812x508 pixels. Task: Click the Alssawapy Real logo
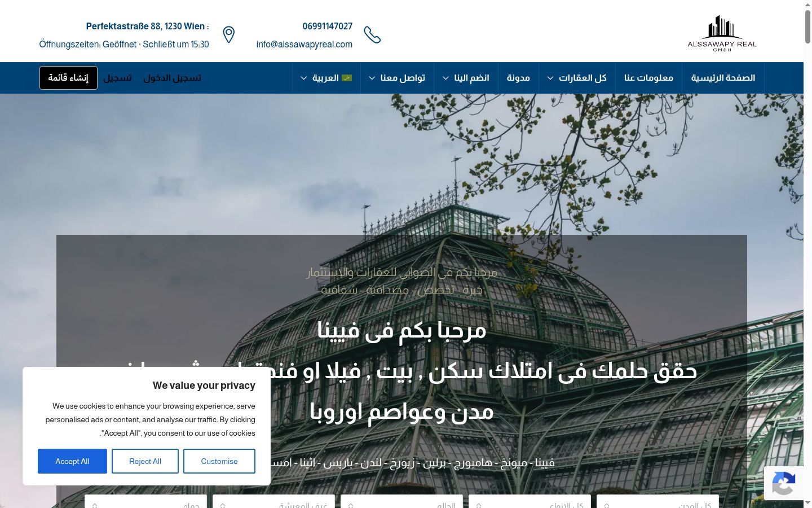click(722, 33)
